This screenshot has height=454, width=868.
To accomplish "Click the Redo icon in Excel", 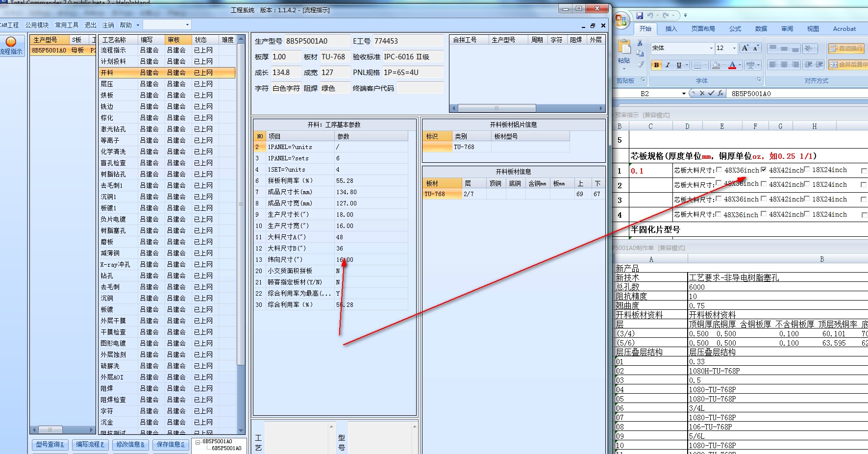I will 666,16.
